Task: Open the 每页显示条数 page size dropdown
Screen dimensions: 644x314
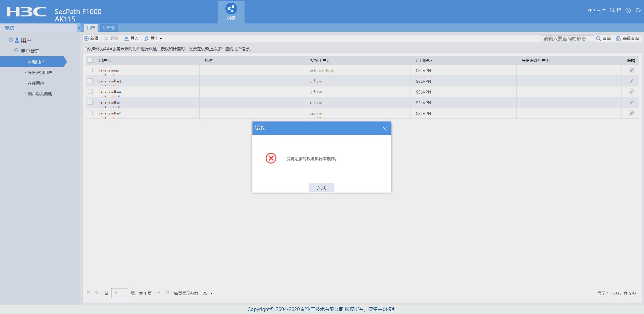Action: pyautogui.click(x=208, y=294)
